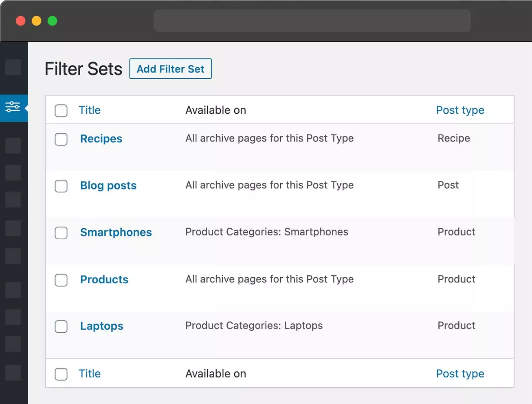Click the red close window button
Image resolution: width=532 pixels, height=404 pixels.
20,21
